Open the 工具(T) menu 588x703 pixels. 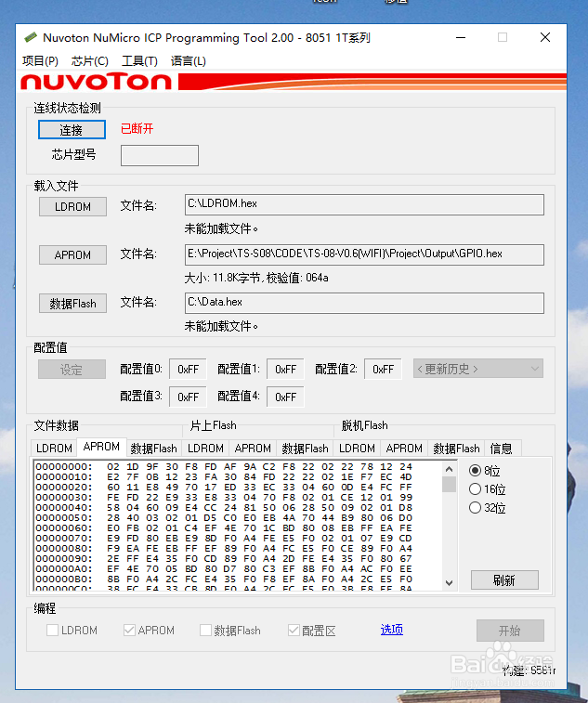pos(139,61)
